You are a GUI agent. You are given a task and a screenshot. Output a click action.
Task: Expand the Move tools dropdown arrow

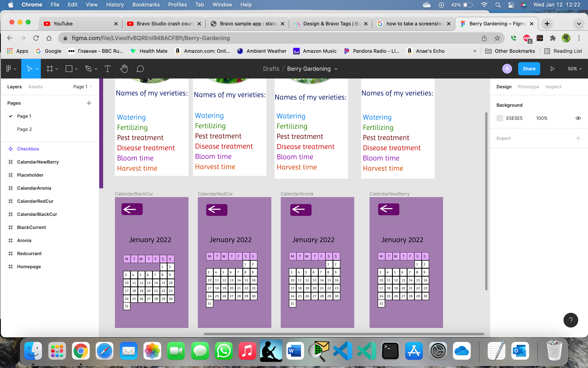pyautogui.click(x=37, y=69)
